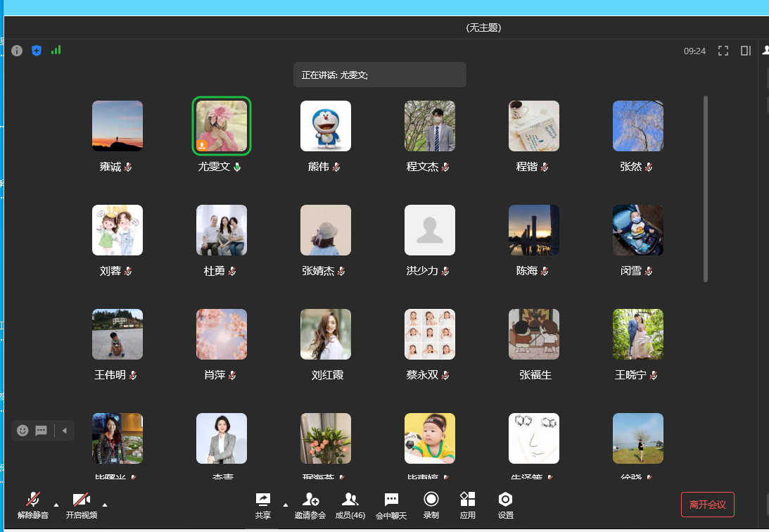Expand video options arrow beside 开启视频
This screenshot has height=532, width=769.
point(106,505)
